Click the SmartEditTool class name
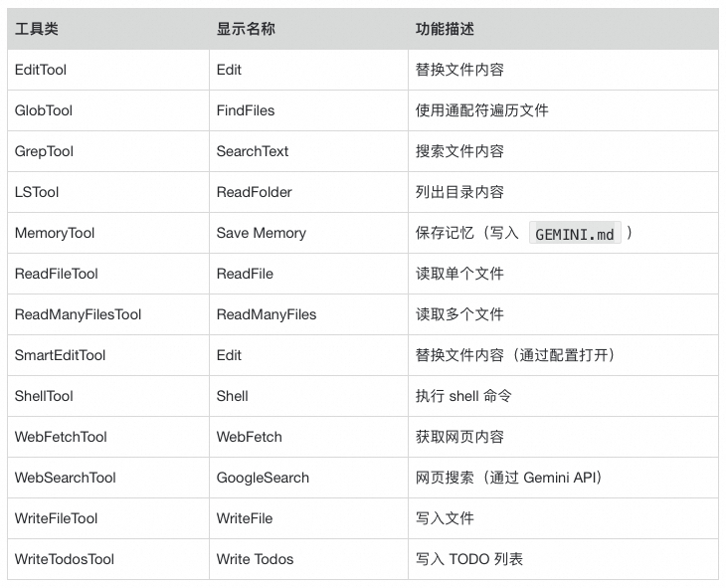 60,355
